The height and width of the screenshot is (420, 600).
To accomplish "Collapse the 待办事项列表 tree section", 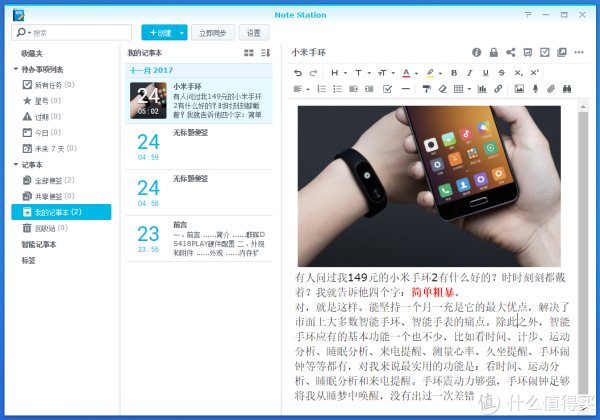I will pos(15,69).
